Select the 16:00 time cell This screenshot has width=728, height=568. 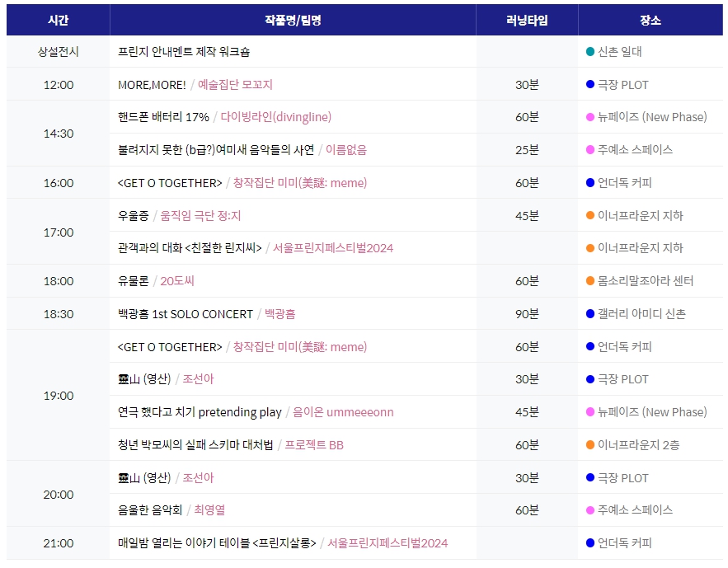(x=58, y=183)
